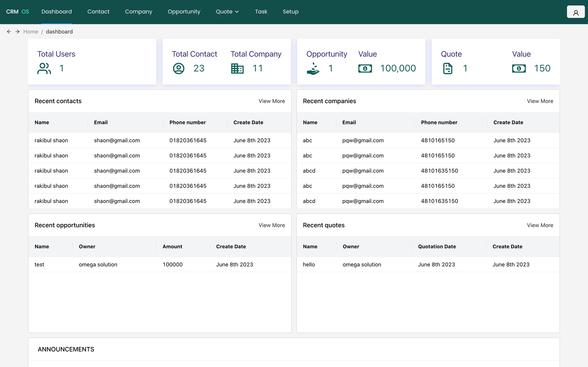The height and width of the screenshot is (367, 588).
Task: Open the Contact menu item
Action: (98, 12)
